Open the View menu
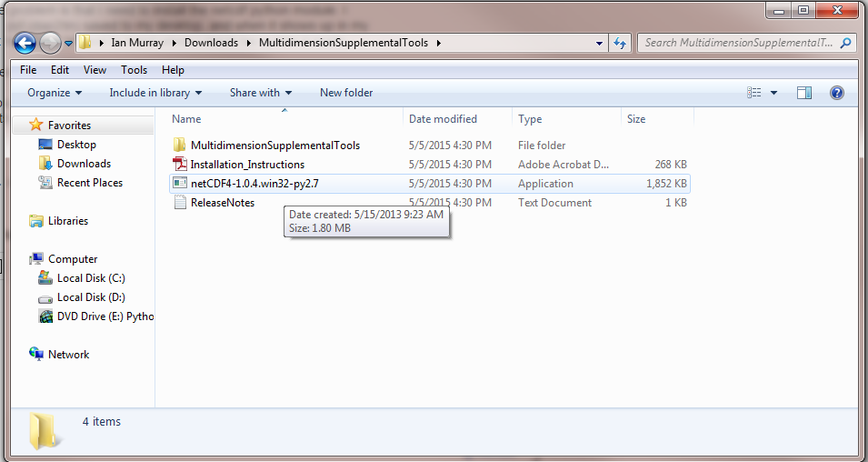Screen dimensions: 868x462 click(95, 70)
